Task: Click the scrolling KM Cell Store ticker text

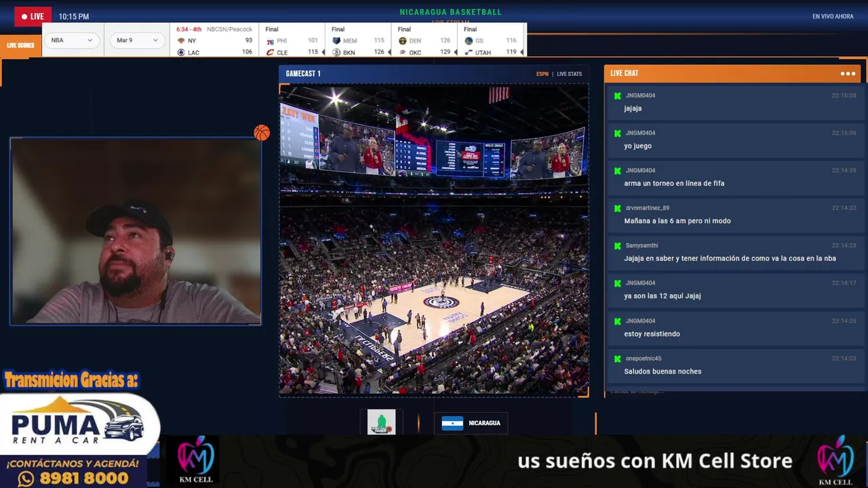Action: [654, 461]
